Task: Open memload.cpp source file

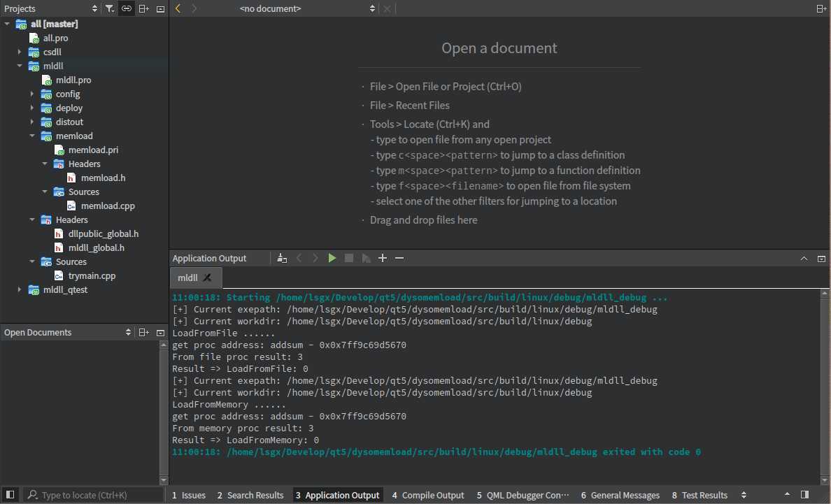Action: tap(108, 206)
